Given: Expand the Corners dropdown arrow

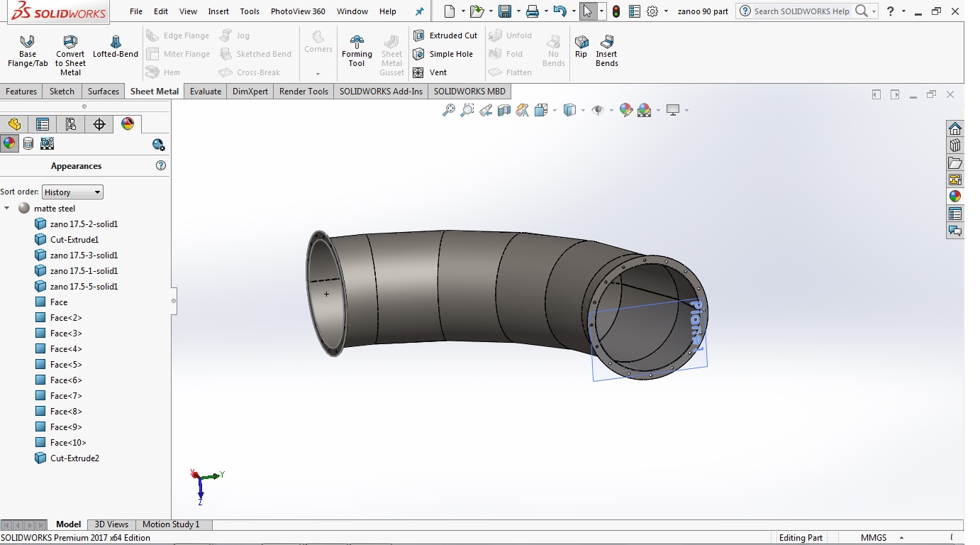Looking at the screenshot, I should click(x=318, y=74).
